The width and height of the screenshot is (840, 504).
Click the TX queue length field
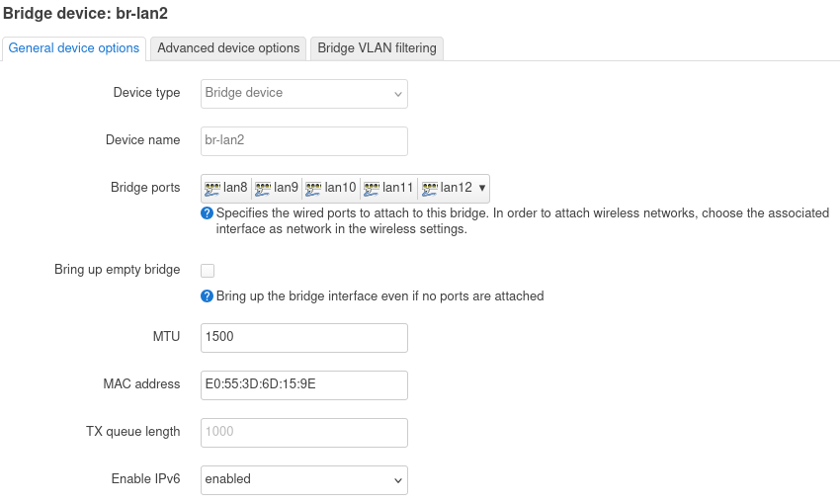(x=304, y=433)
